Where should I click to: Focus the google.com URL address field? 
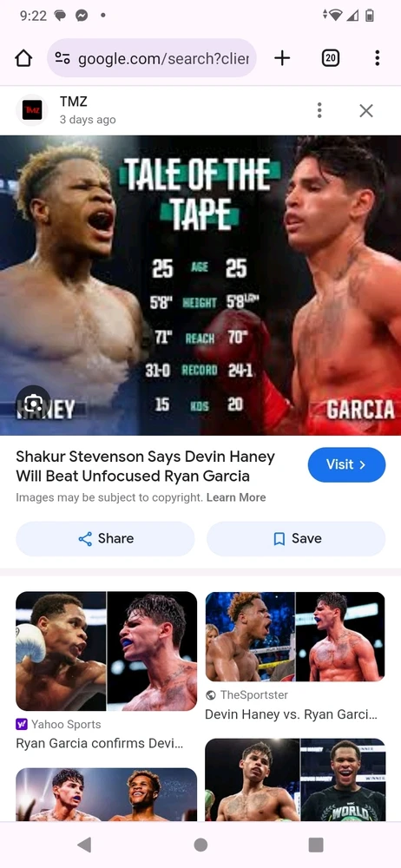(x=152, y=57)
